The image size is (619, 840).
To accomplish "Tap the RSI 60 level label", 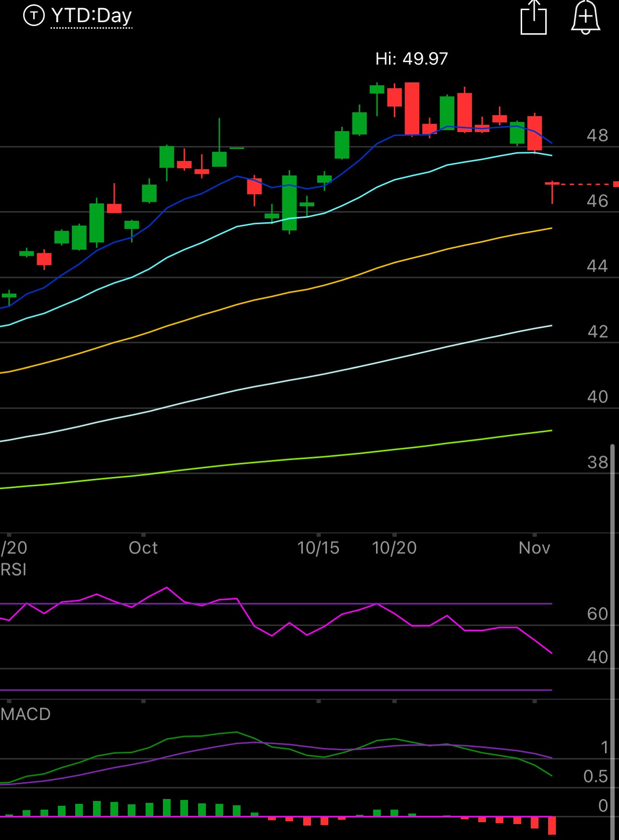I will point(597,614).
